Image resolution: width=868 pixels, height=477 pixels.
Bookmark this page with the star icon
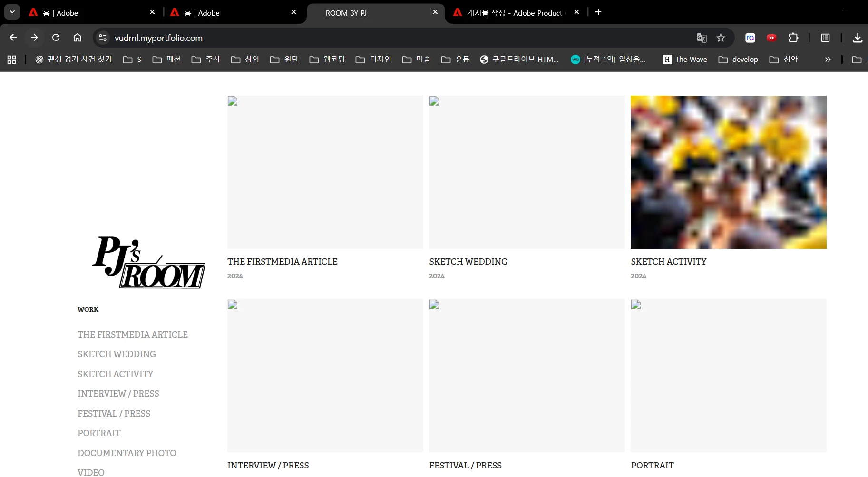point(721,38)
